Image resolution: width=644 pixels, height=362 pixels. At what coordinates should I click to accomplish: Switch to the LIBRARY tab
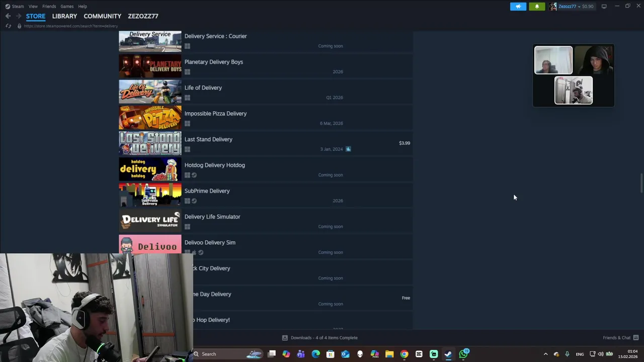point(64,16)
